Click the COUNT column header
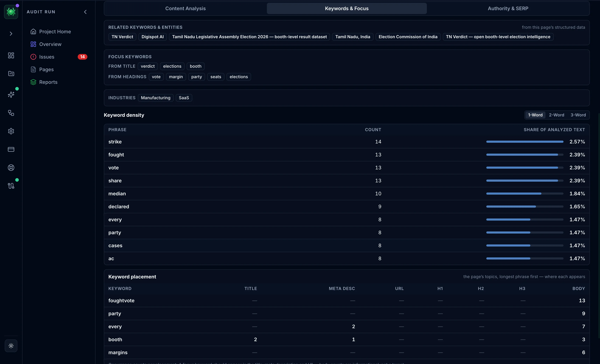 [373, 130]
